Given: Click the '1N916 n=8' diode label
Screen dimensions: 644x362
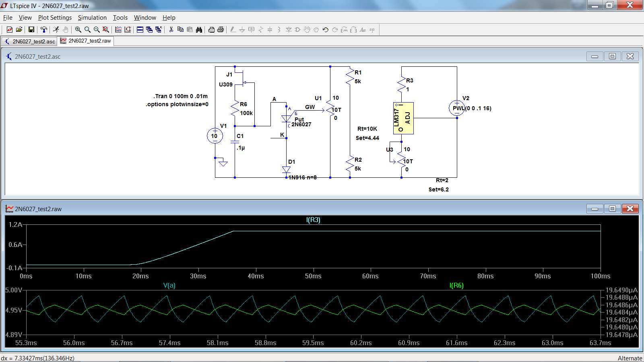Looking at the screenshot, I should pos(303,177).
